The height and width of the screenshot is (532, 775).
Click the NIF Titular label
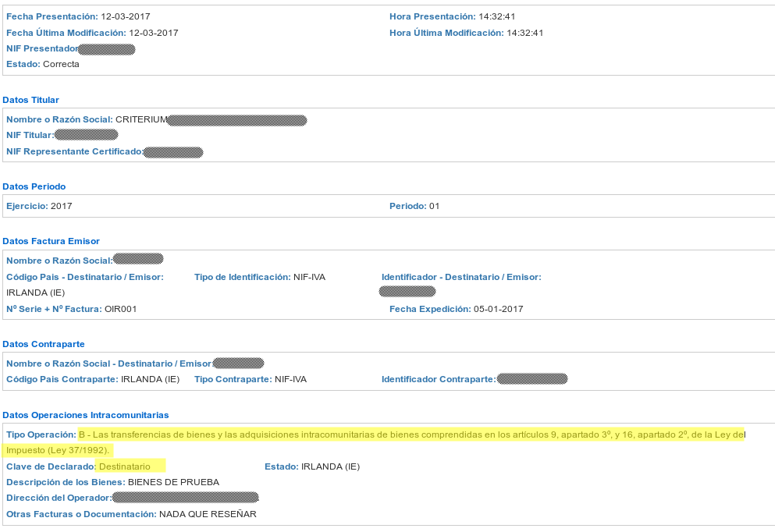click(x=30, y=135)
